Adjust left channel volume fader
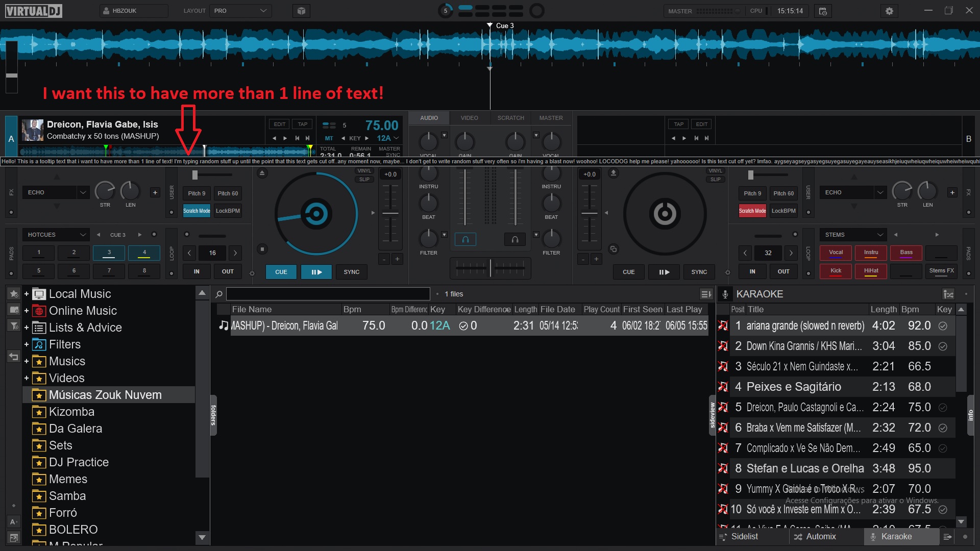Image resolution: width=980 pixels, height=551 pixels. (464, 196)
